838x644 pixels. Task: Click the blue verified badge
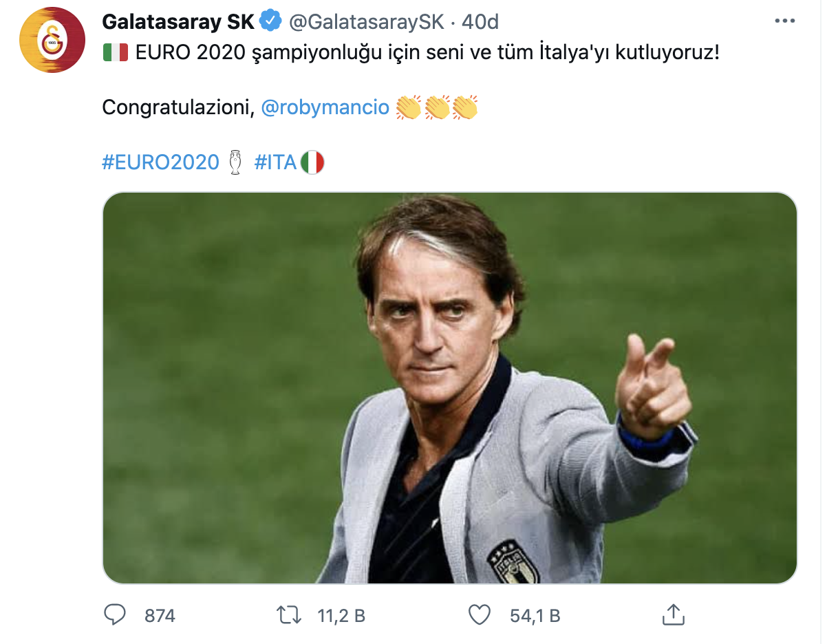pos(270,22)
